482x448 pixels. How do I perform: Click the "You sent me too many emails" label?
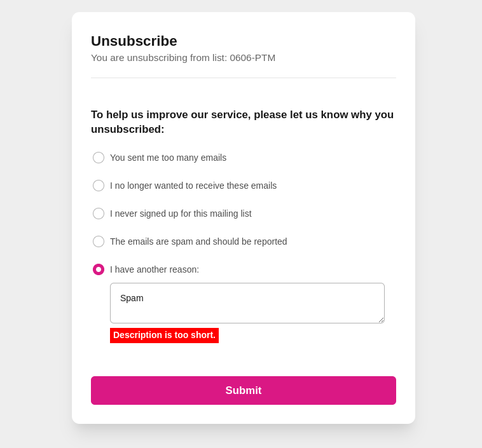(168, 158)
